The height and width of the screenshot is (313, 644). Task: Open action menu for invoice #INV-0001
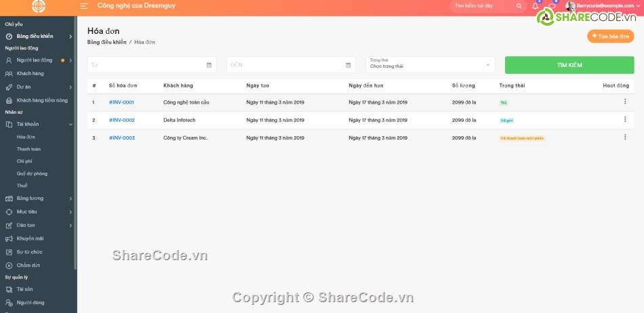click(x=625, y=102)
